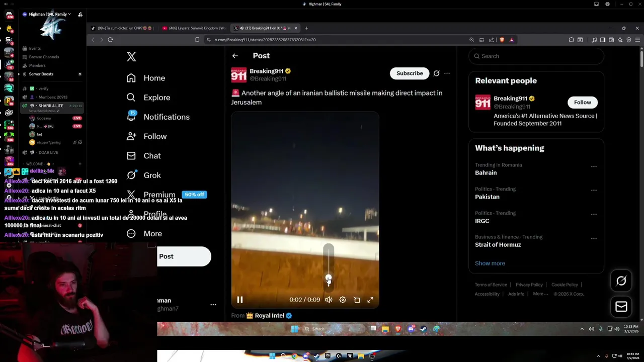
Task: Open Grok in the X sidebar
Action: [x=144, y=175]
